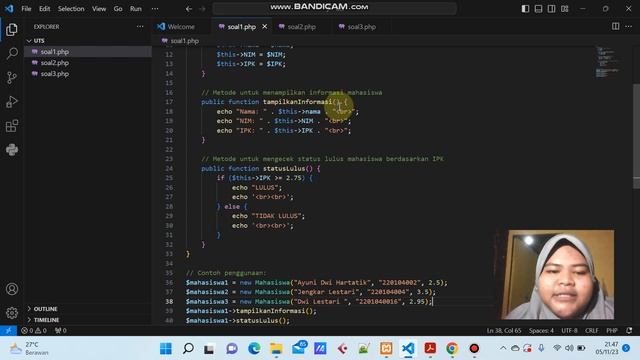
Task: Open the View menu
Action: (x=99, y=9)
